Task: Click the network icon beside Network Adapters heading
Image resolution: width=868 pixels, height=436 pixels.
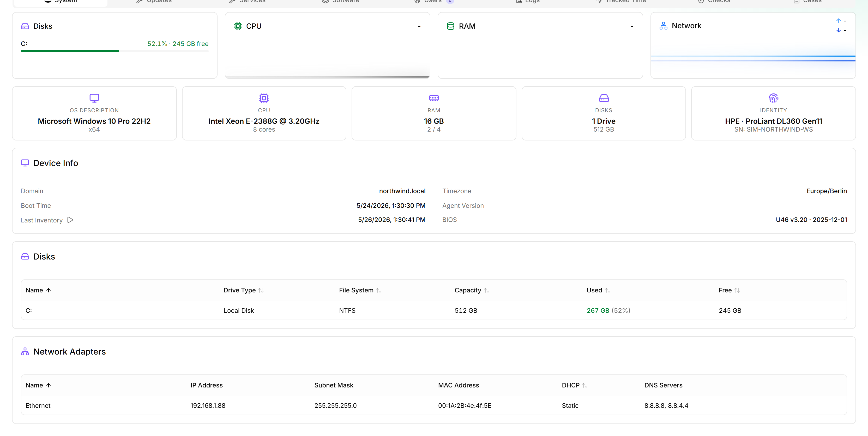Action: [25, 352]
